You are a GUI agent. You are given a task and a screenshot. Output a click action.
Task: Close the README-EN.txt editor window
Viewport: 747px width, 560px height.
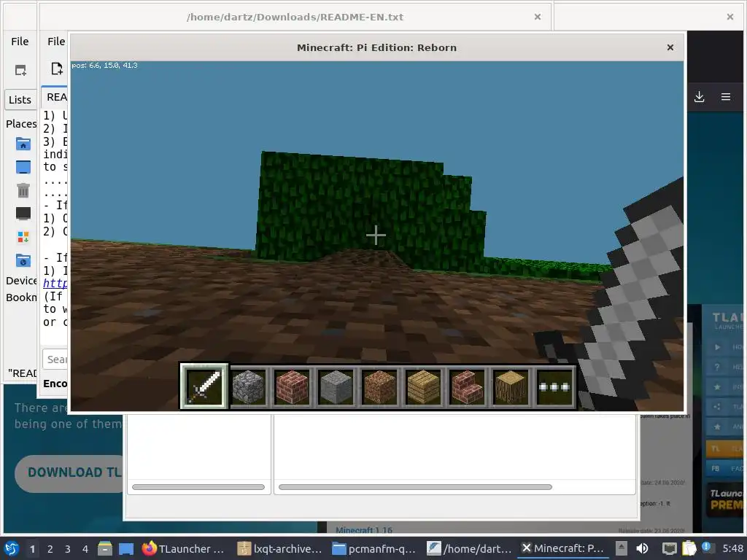tap(538, 17)
